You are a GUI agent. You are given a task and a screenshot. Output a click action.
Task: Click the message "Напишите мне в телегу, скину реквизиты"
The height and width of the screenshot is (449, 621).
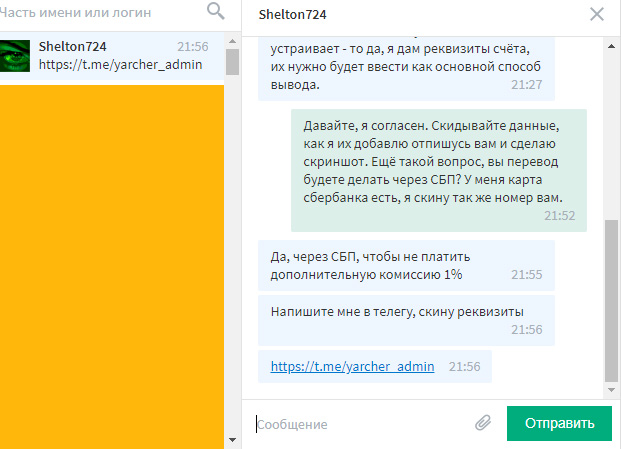(x=406, y=320)
